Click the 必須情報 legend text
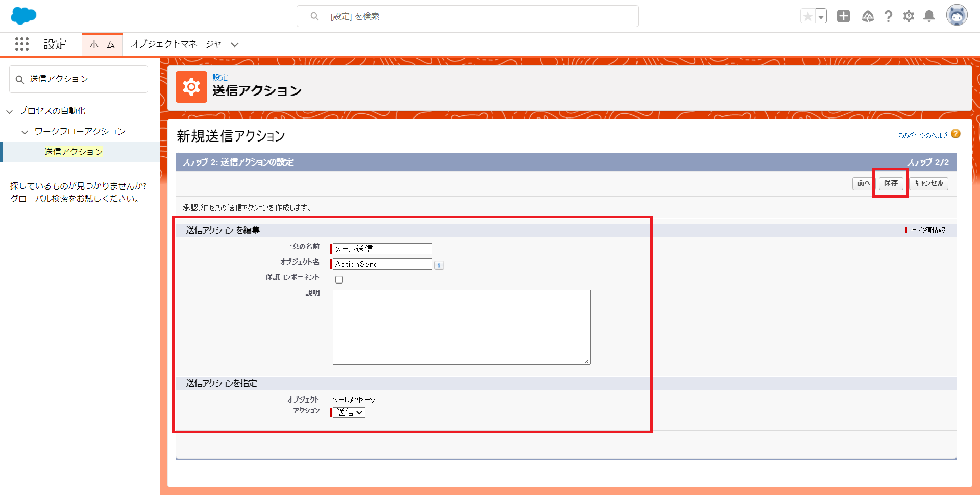 (x=932, y=230)
